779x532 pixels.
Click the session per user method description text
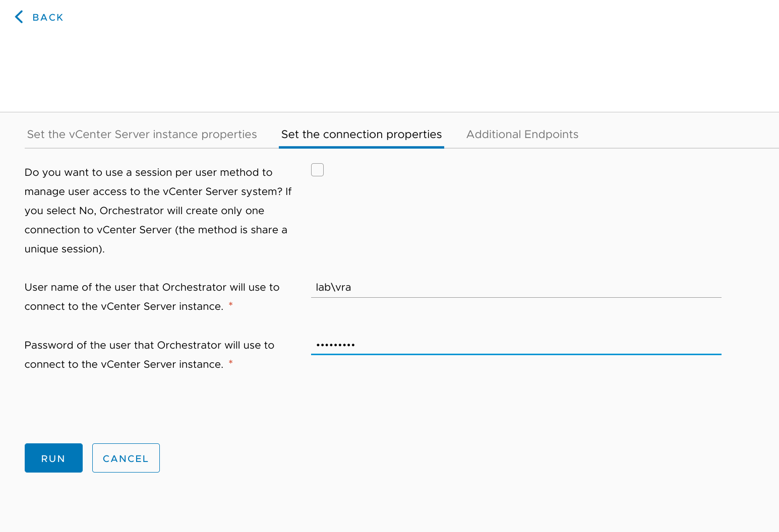click(158, 211)
